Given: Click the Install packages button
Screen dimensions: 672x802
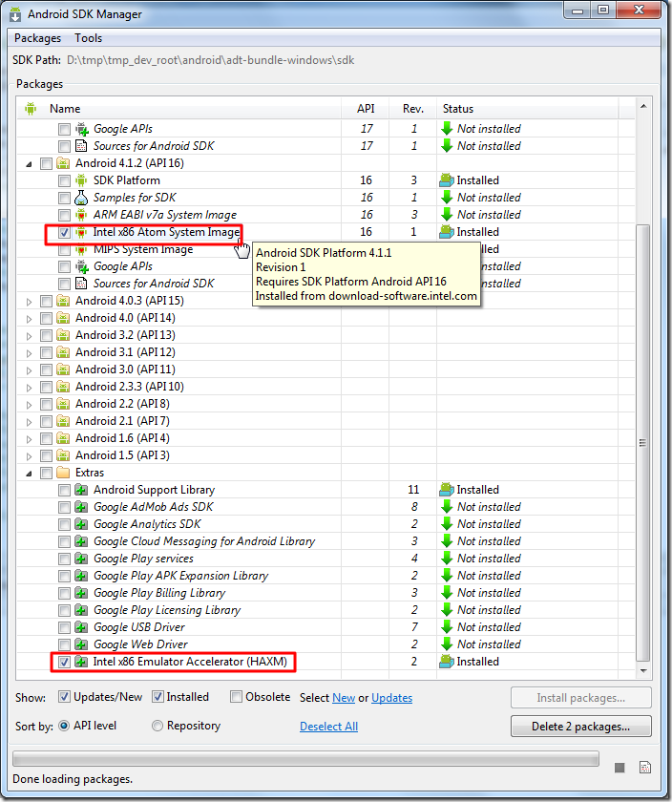Looking at the screenshot, I should coord(581,698).
